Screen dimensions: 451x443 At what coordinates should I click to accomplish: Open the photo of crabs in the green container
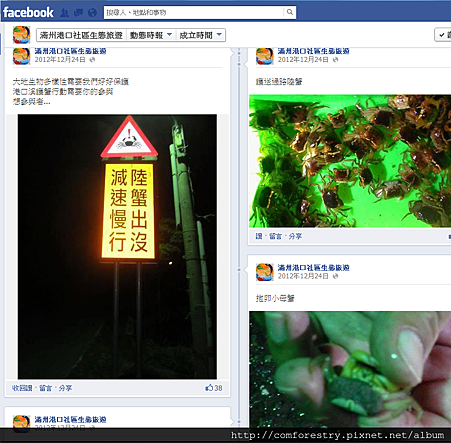point(350,161)
